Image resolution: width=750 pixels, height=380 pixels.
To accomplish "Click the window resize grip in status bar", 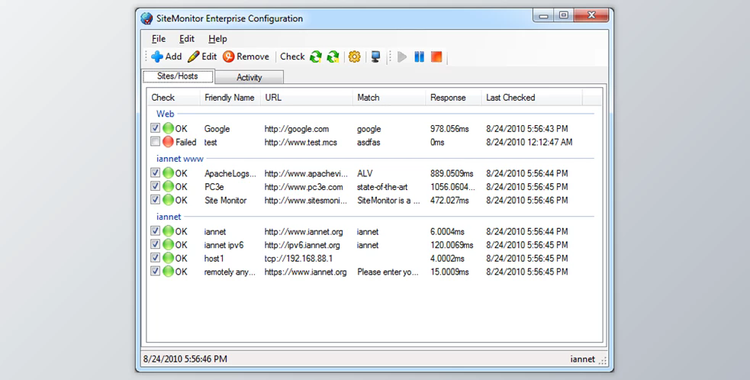I will pyautogui.click(x=603, y=361).
